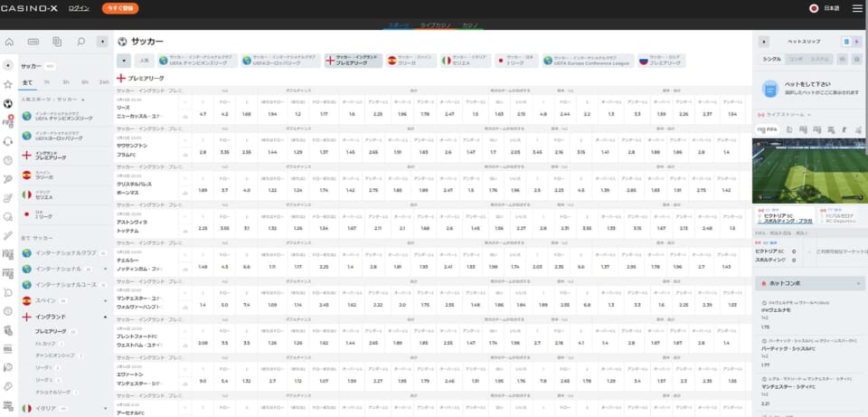Select the システム bet type tab
This screenshot has width=868, height=417.
point(819,60)
